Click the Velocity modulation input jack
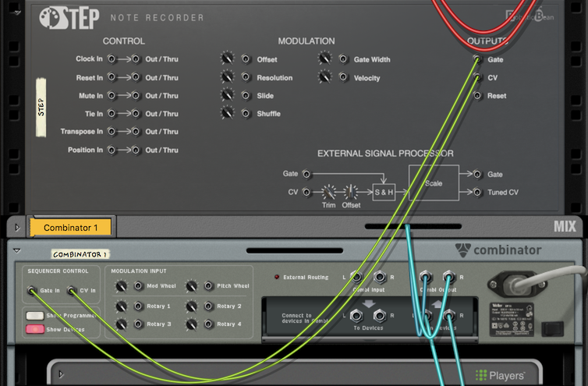The image size is (588, 386). [x=343, y=77]
